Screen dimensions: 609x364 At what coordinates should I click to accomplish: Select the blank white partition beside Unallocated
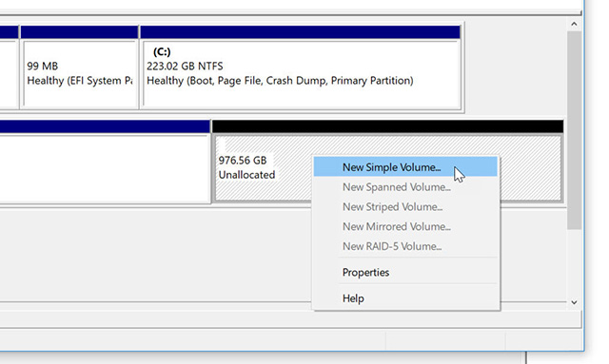click(x=105, y=169)
